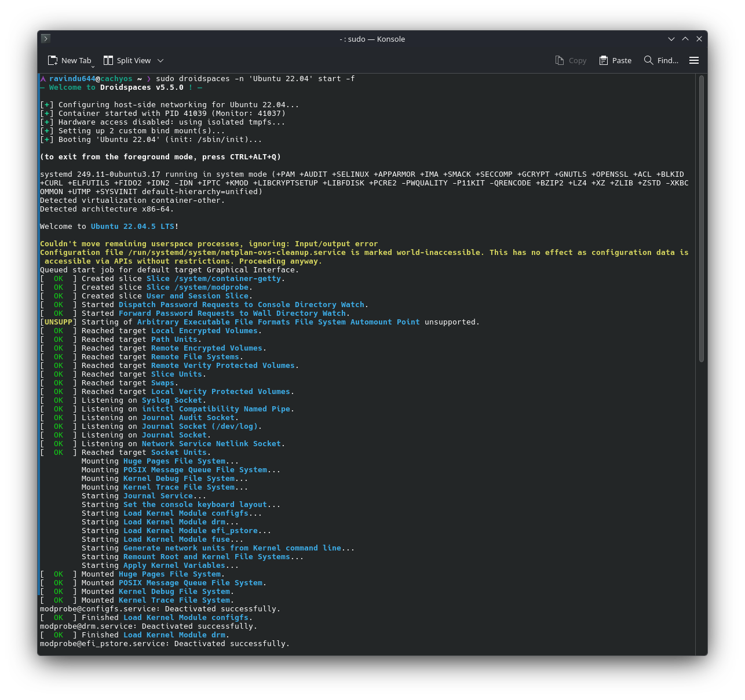
Task: Click 'Slice /system/modprobe' text
Action: click(x=198, y=287)
